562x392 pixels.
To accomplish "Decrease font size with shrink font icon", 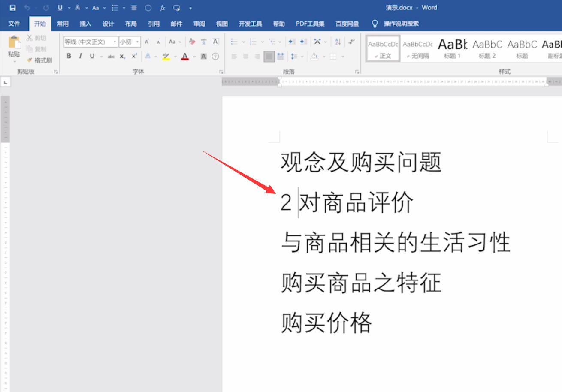I will (x=158, y=42).
